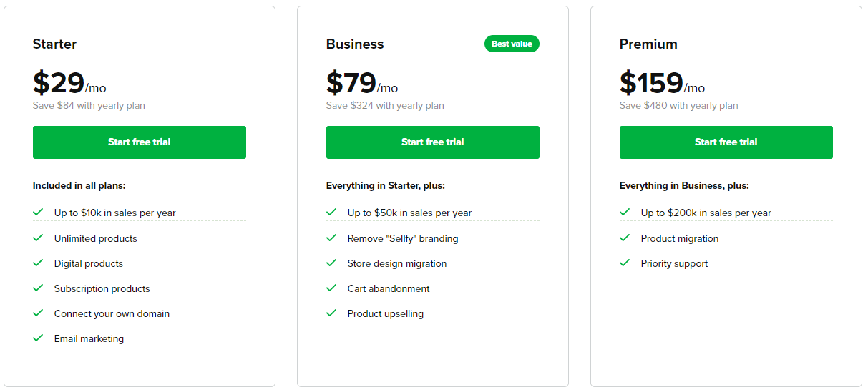
Task: Start free trial for Premium plan
Action: tap(726, 142)
